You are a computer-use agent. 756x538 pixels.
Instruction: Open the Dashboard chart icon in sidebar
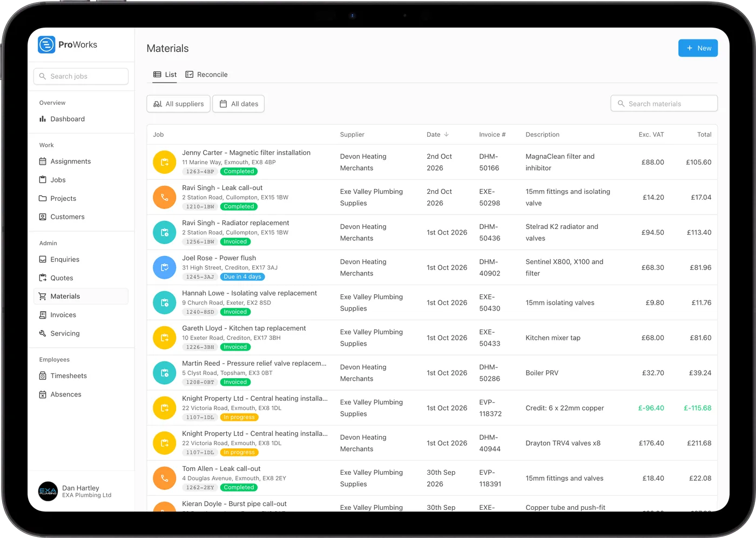point(43,119)
